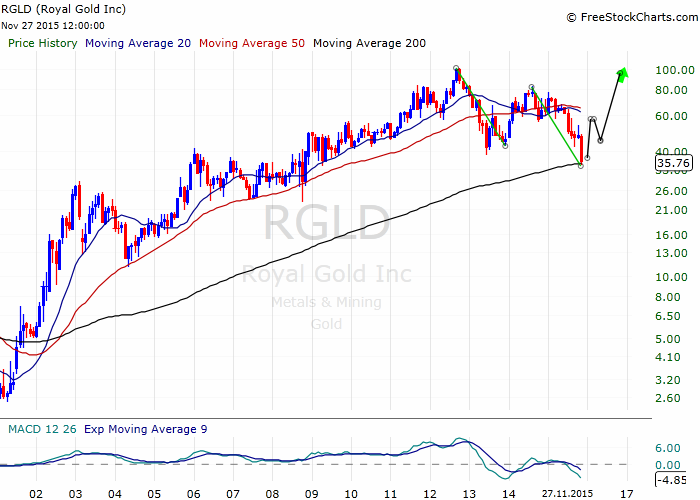Click the 13.00 price axis label
The height and width of the screenshot is (500, 700).
671,253
